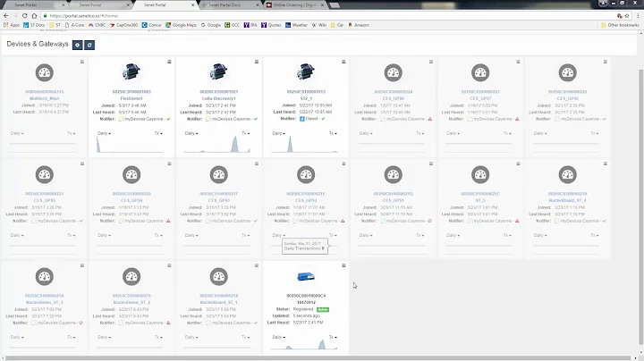Open CES_GPS1 device name link
Screen dimensions: 644x361
pyautogui.click(x=393, y=200)
